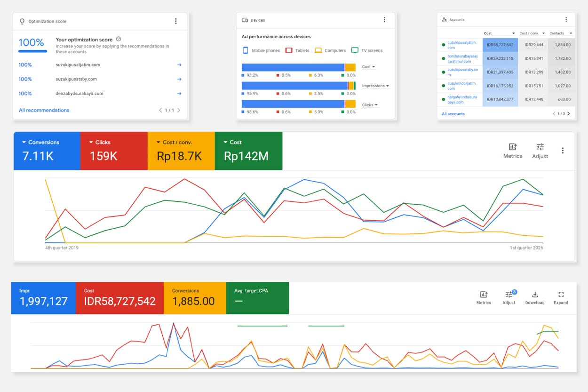588x392 pixels.
Task: Select the red Clicks metric tile
Action: click(x=114, y=151)
